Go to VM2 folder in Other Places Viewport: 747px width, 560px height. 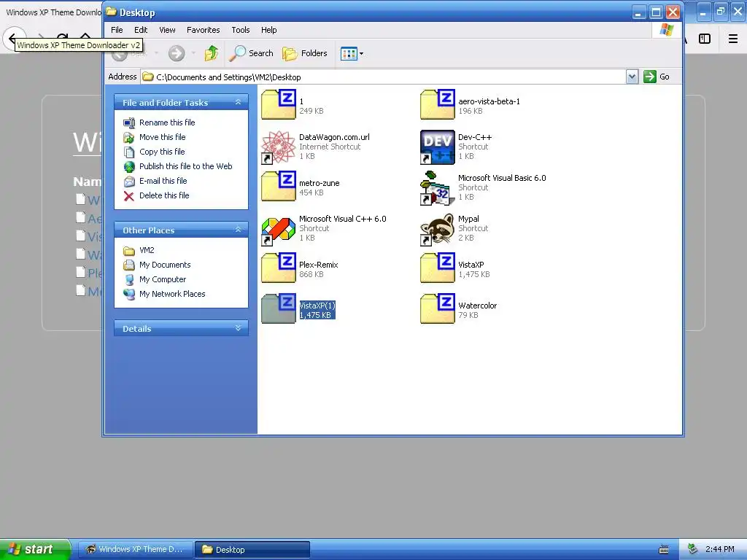[147, 250]
